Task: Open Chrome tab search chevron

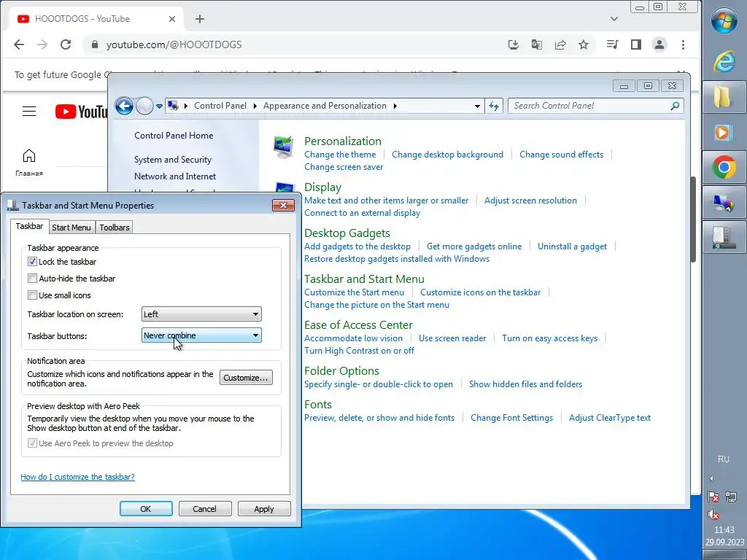Action: pos(614,19)
